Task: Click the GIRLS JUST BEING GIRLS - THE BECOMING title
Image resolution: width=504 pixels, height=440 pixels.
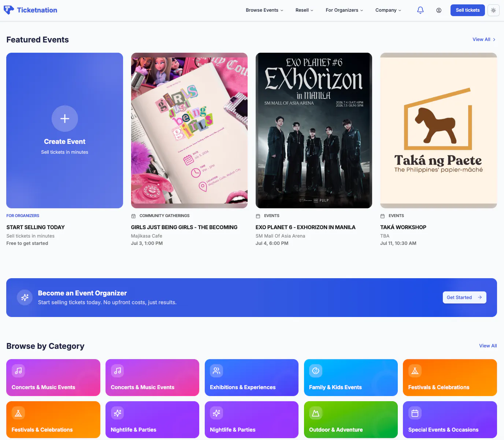Action: (184, 227)
